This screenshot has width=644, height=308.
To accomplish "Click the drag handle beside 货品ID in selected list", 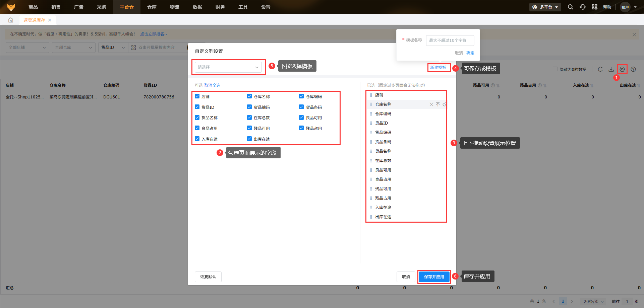I will (x=371, y=123).
